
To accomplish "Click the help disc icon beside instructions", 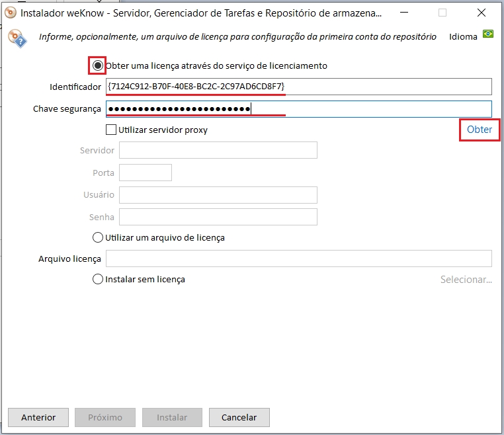I will click(17, 38).
